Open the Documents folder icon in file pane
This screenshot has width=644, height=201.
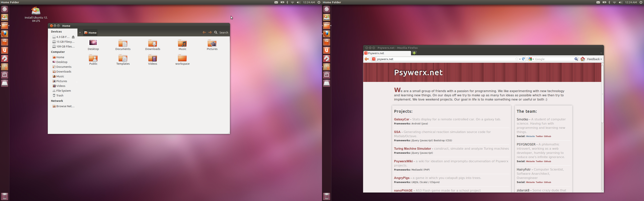[123, 43]
